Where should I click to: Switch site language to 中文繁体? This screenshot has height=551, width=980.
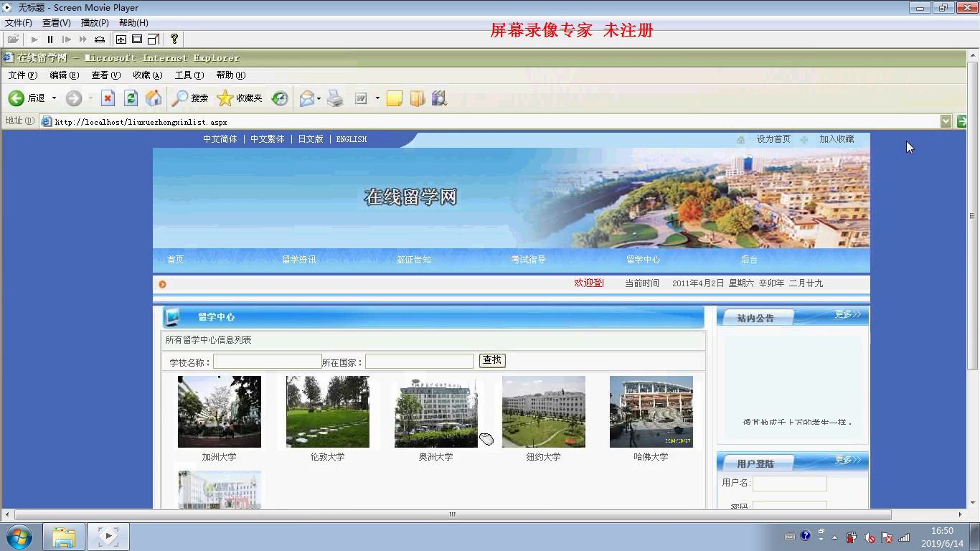(x=268, y=139)
